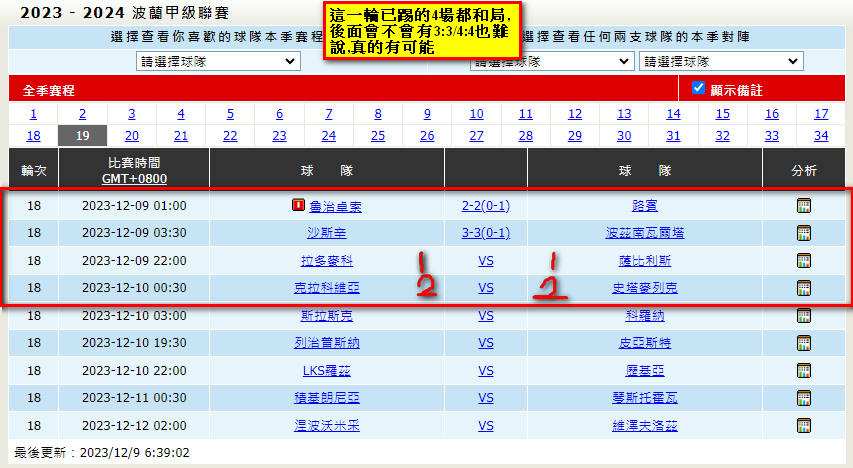Go to round 1 in schedule
Viewport: 853px width, 468px height.
coord(33,114)
